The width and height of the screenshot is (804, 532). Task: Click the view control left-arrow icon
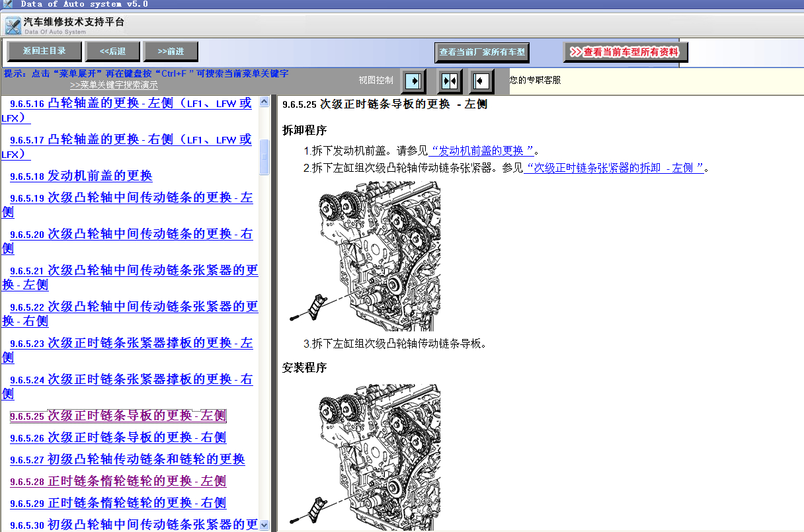tap(482, 81)
